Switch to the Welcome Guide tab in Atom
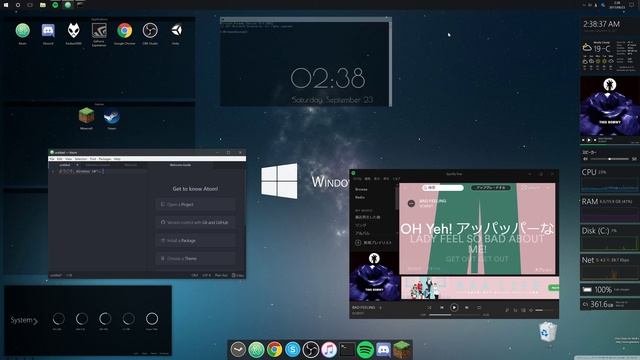The image size is (640, 360). click(180, 165)
